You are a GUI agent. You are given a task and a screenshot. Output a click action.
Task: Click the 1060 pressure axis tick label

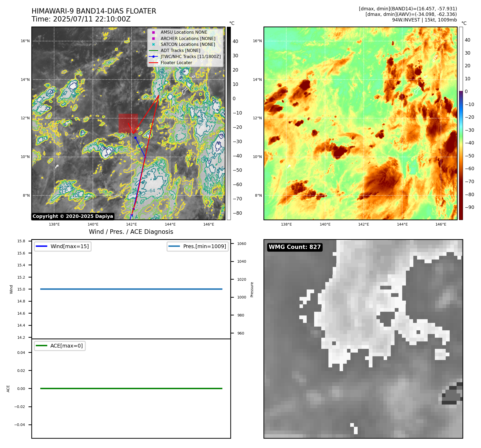pos(241,244)
